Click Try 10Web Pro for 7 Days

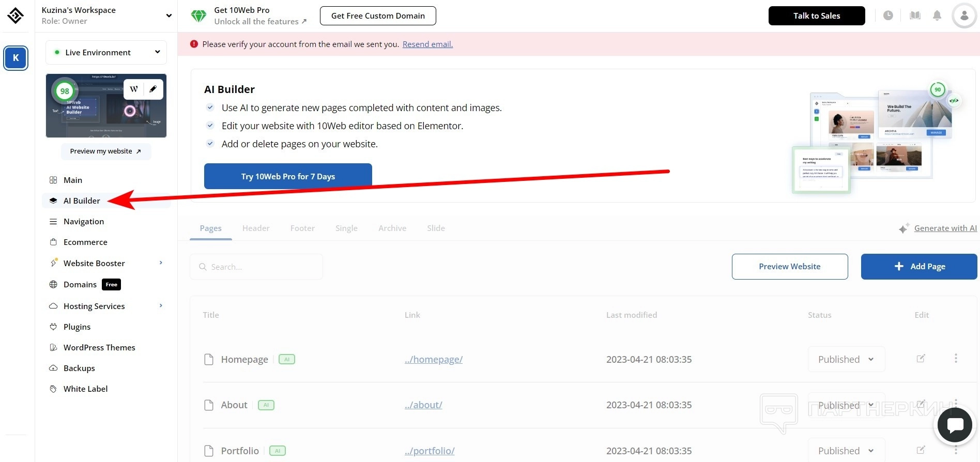288,176
